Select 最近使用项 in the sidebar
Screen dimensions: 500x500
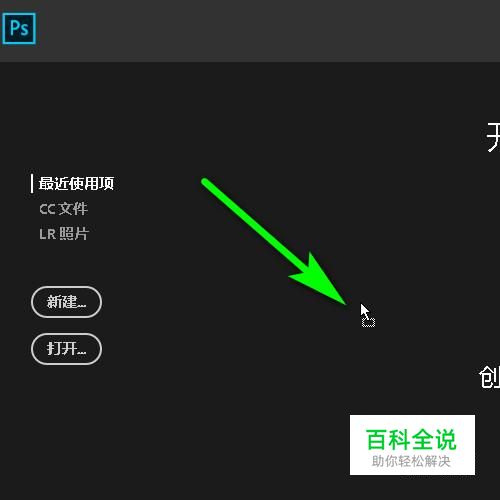pos(76,183)
